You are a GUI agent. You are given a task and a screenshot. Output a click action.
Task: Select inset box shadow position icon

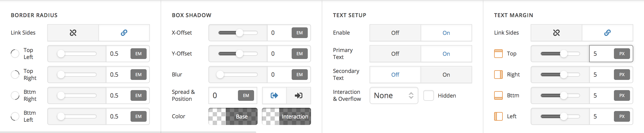tap(299, 95)
